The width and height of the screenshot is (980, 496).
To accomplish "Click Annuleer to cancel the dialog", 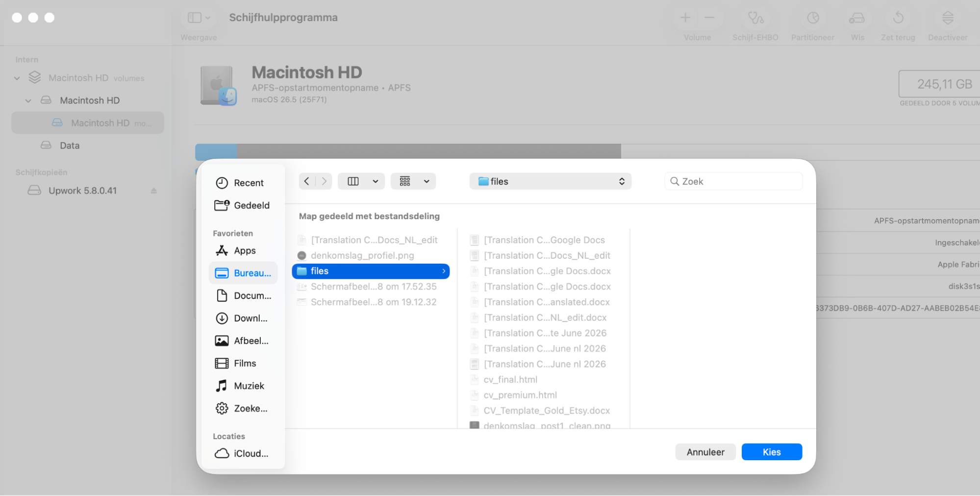I will (705, 452).
